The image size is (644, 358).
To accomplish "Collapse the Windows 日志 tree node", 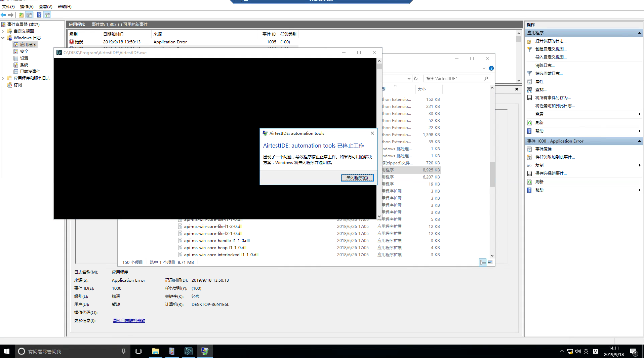I will tap(3, 38).
